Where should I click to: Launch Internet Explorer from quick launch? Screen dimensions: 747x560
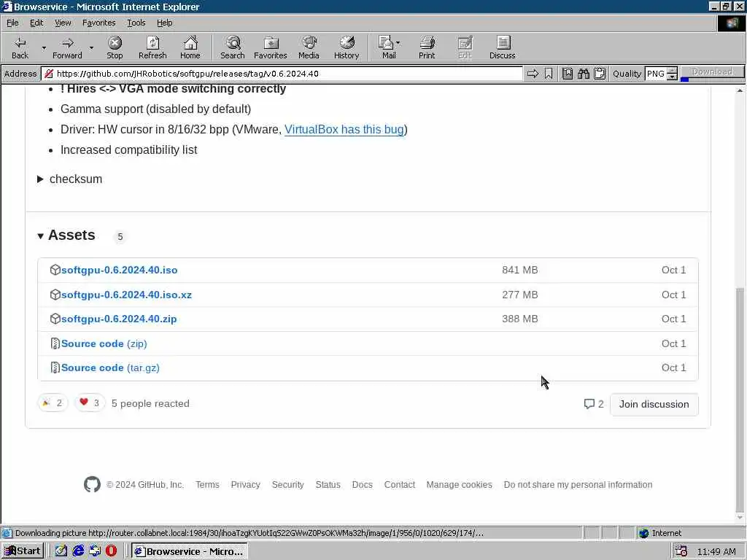78,551
